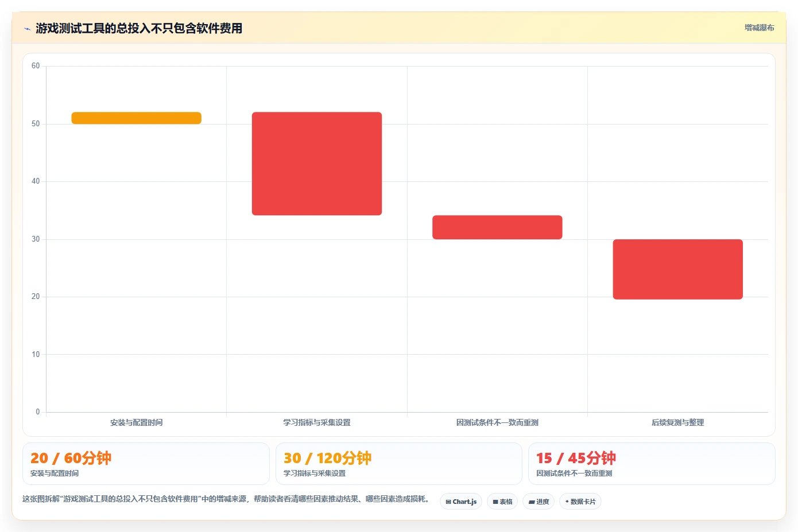The height and width of the screenshot is (532, 798).
Task: Click the 表格 tag
Action: coord(502,502)
